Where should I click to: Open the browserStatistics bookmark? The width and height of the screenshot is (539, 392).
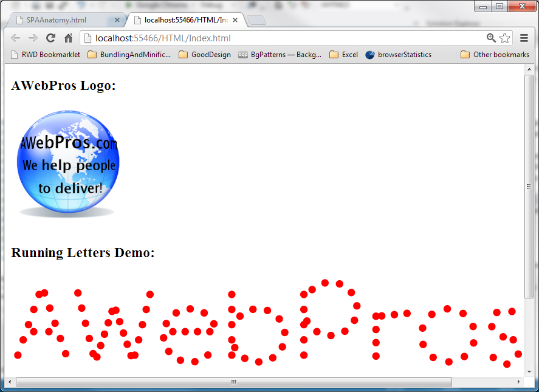399,55
